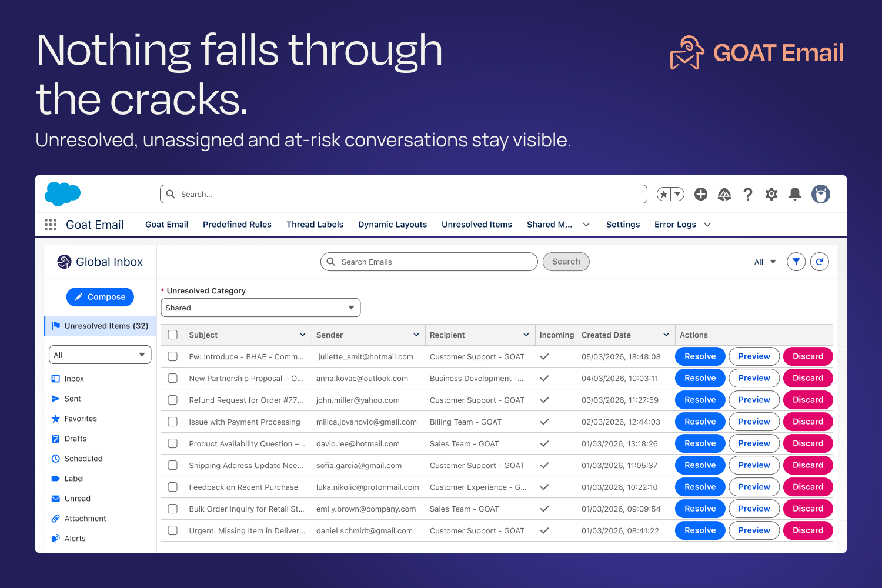Open the favorites list dropdown arrow
882x588 pixels.
pos(677,194)
